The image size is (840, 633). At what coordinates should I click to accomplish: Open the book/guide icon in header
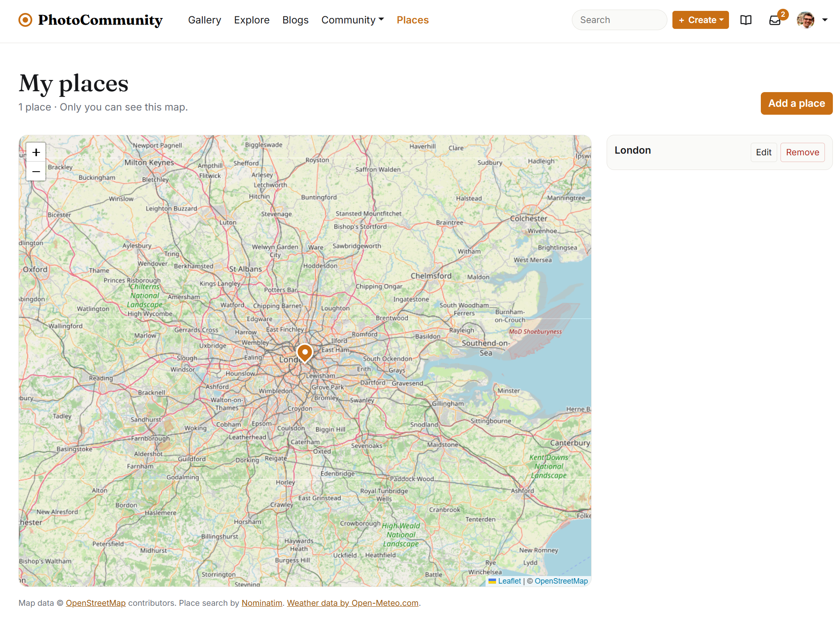tap(746, 20)
